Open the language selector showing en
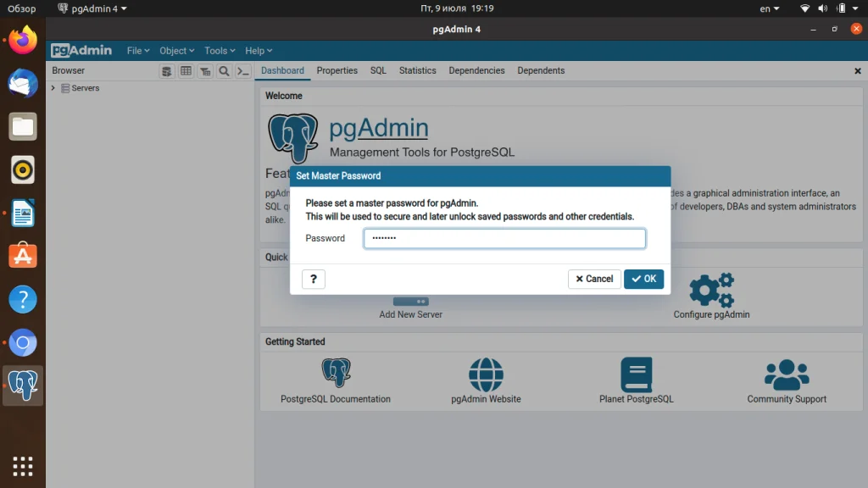 pyautogui.click(x=767, y=8)
